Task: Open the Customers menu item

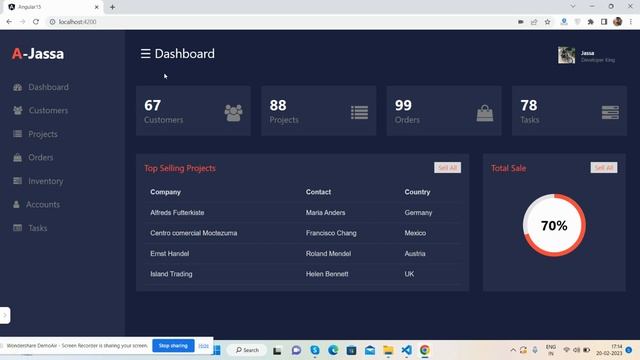Action: [48, 111]
